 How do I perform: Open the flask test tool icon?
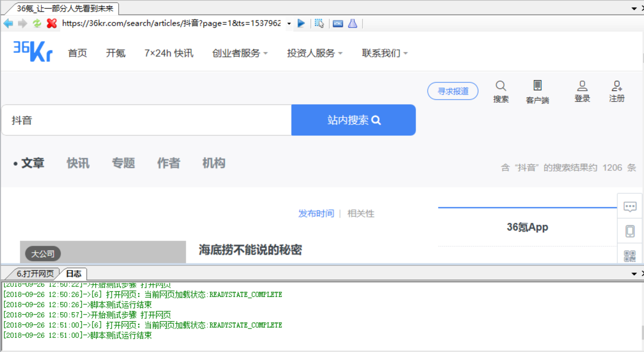(352, 23)
